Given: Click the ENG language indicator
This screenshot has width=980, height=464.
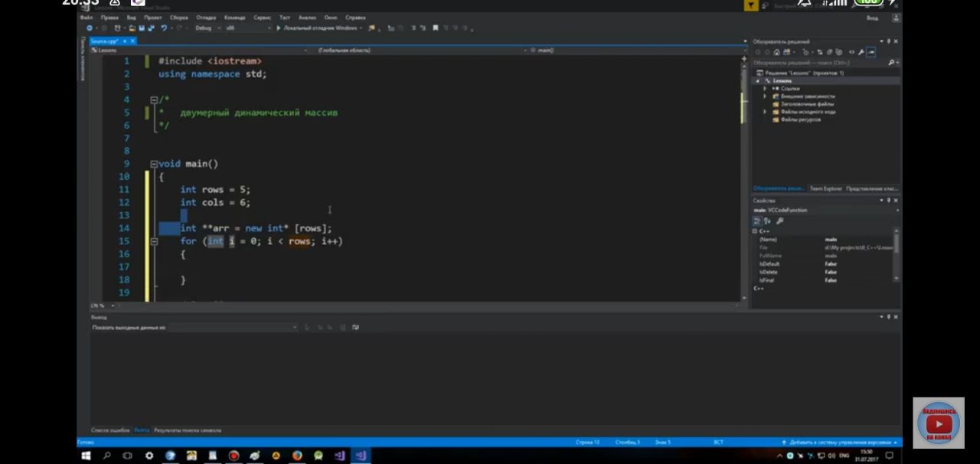Looking at the screenshot, I should (x=844, y=456).
